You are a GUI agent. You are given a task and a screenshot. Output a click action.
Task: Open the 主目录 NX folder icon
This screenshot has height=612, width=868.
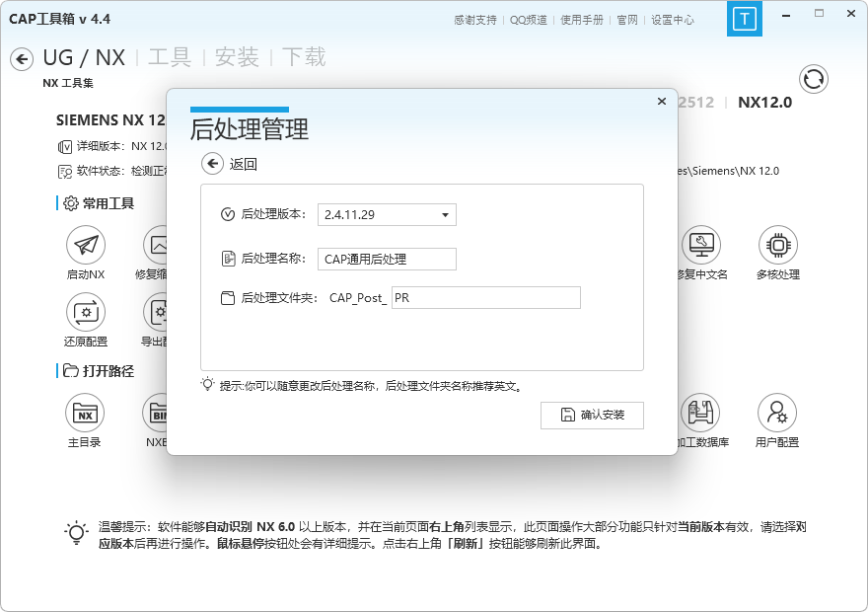coord(86,414)
